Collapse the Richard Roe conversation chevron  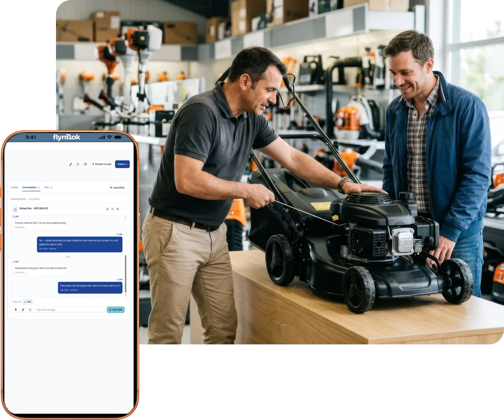123,209
